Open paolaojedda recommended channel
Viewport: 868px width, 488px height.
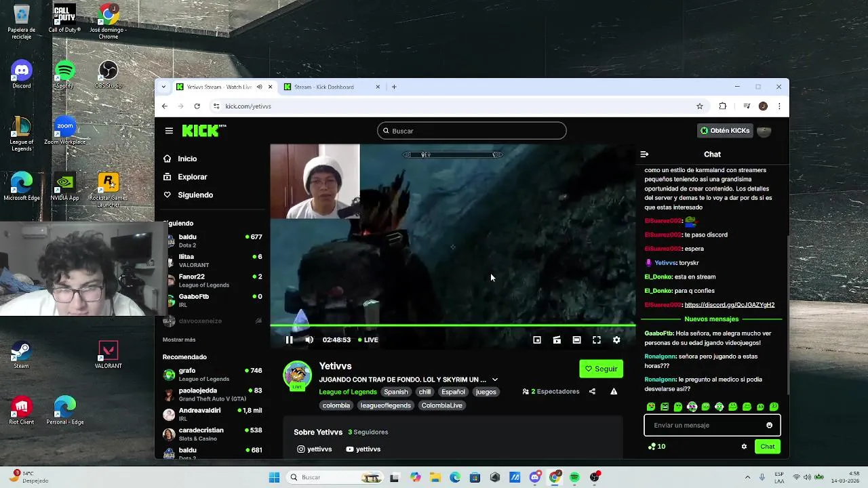pyautogui.click(x=212, y=394)
